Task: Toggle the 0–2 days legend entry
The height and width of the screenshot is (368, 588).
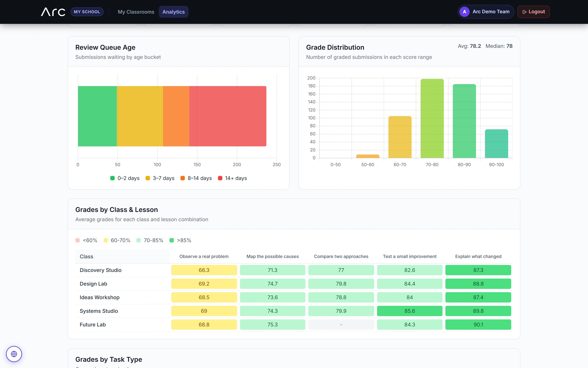Action: tap(125, 178)
